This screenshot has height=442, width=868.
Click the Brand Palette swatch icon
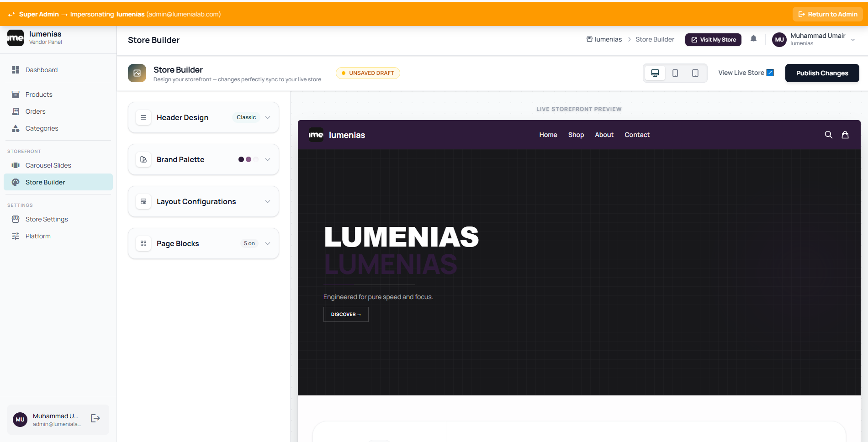pyautogui.click(x=143, y=159)
